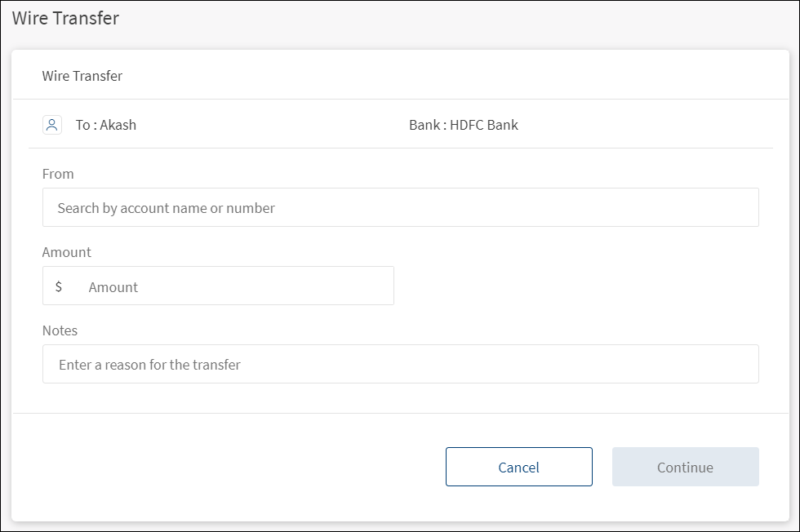Viewport: 800px width, 532px height.
Task: Select the recipient name Akash
Action: (x=118, y=125)
